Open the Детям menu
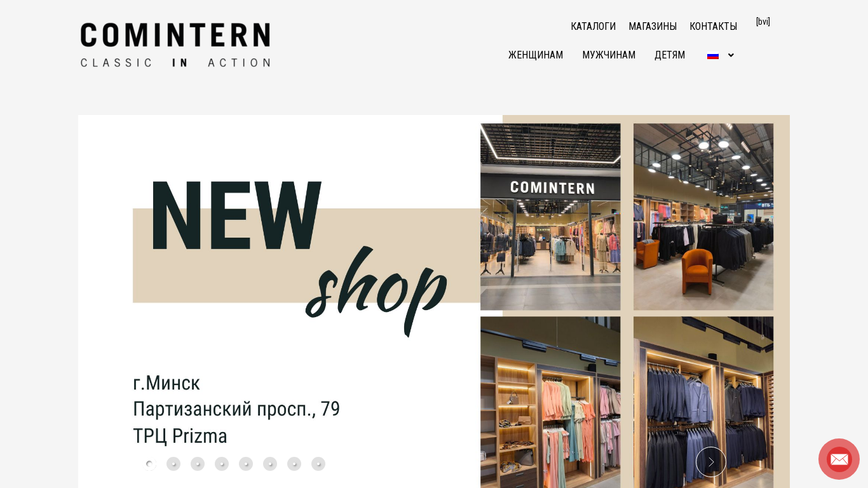 point(670,55)
